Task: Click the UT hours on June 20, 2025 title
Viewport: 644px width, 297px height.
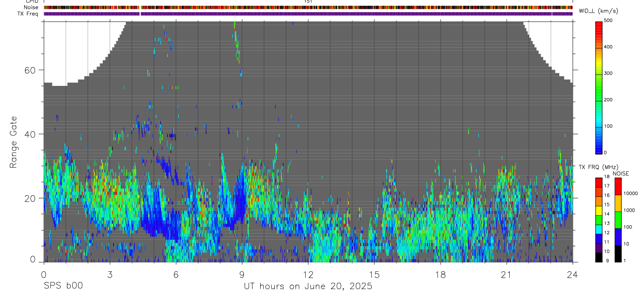Action: (308, 287)
